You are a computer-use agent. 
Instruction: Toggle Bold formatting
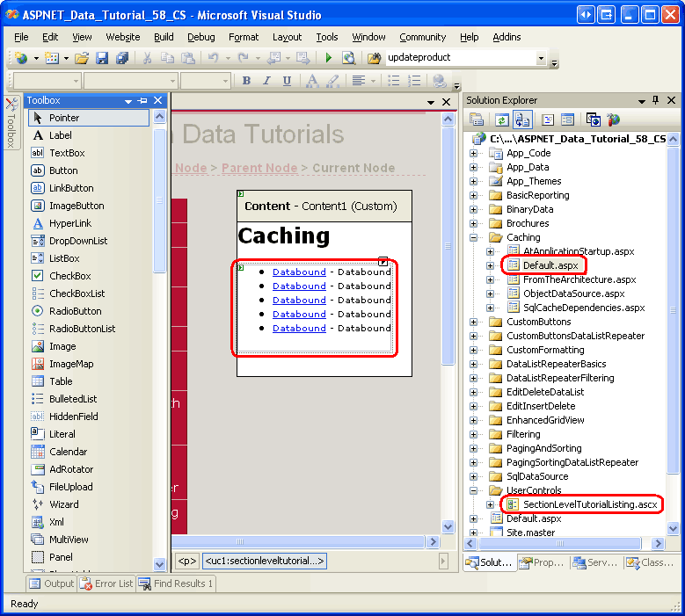pyautogui.click(x=246, y=81)
